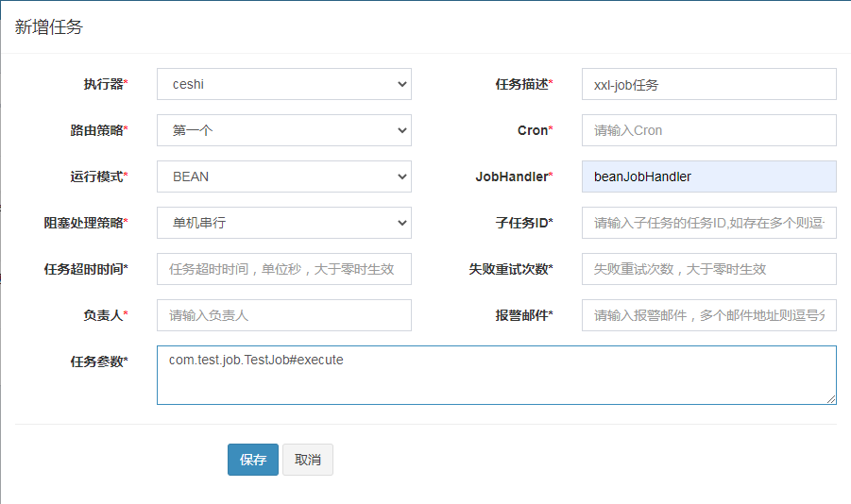Open the 阻塞处理策略 dropdown showing 单机串行
Screen dimensions: 851x504
tap(284, 223)
